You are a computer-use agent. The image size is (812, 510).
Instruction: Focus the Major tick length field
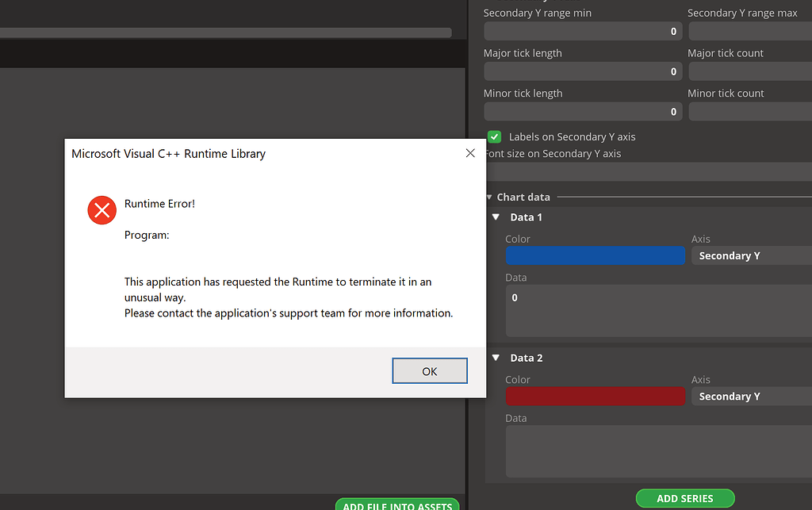tap(583, 71)
